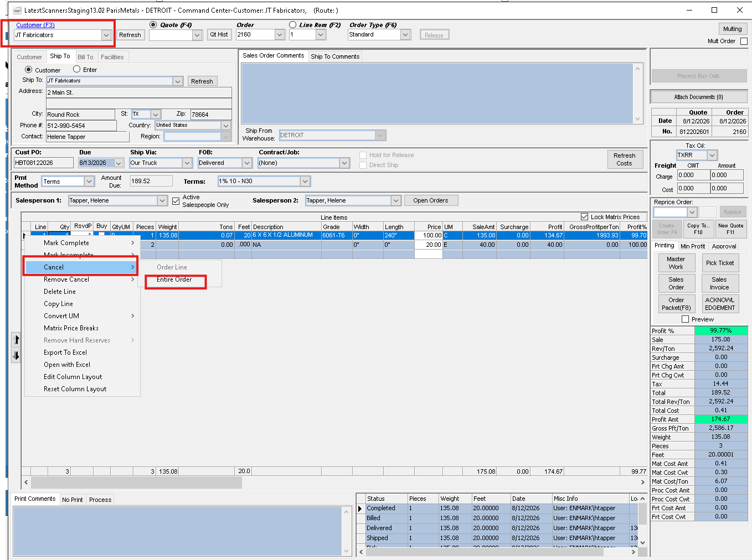Open the Salesperson 1 dropdown
This screenshot has height=560, width=752.
click(162, 200)
